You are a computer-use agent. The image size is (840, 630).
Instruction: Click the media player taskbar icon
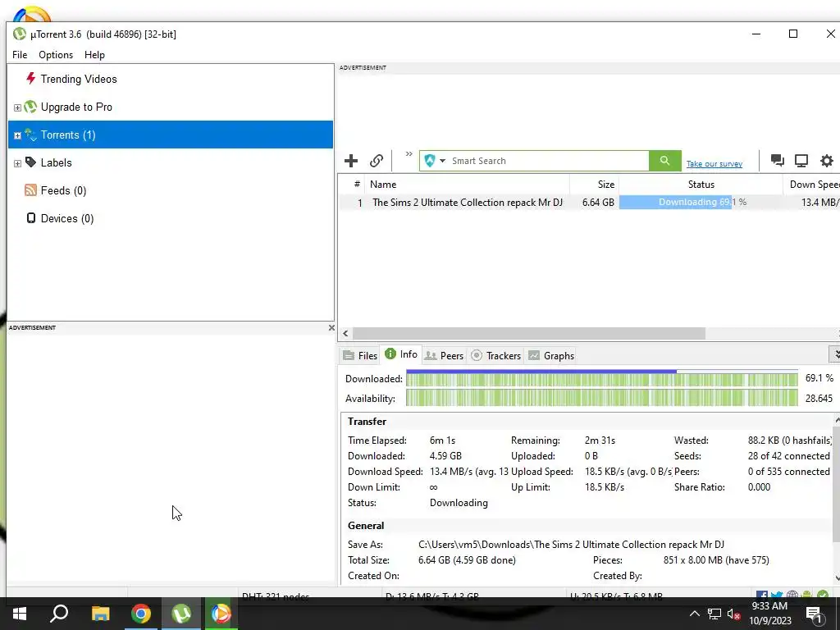(221, 614)
